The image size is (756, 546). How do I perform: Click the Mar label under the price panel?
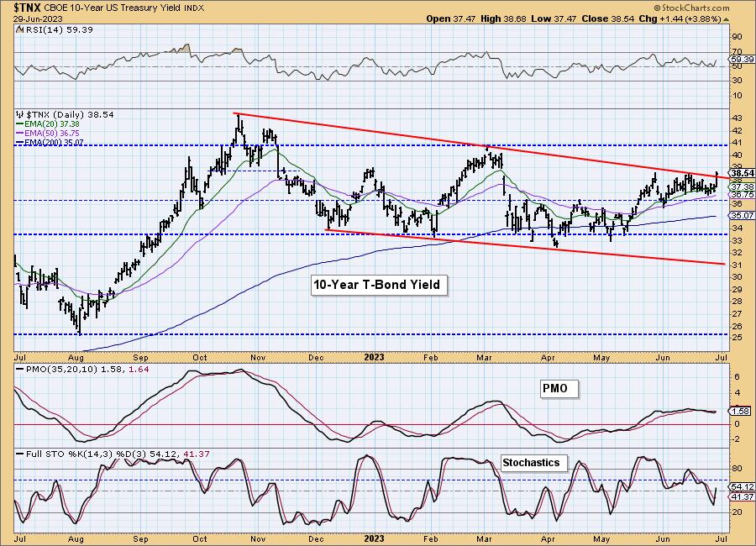485,357
